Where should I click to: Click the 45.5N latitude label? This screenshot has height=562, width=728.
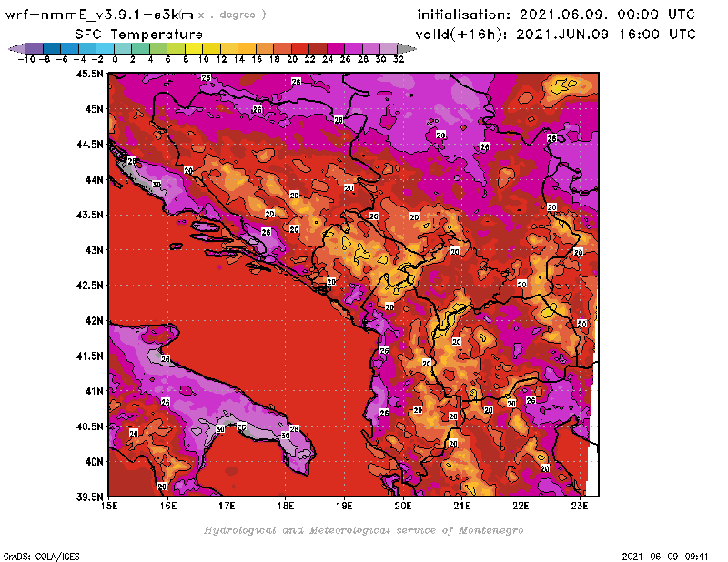click(89, 74)
